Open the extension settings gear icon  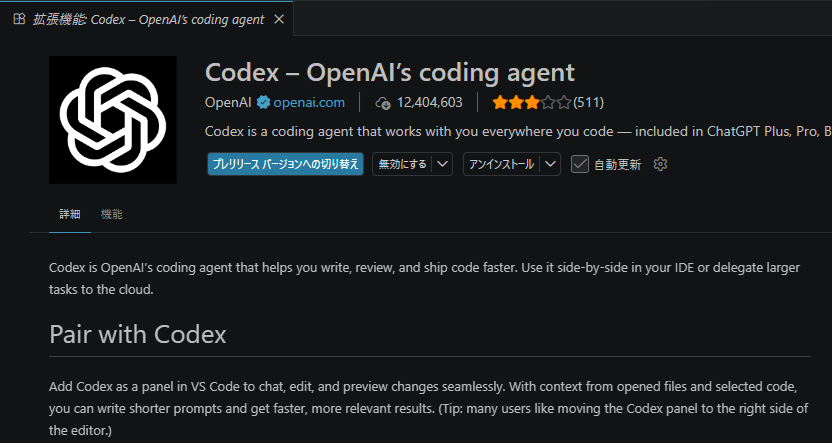[660, 164]
